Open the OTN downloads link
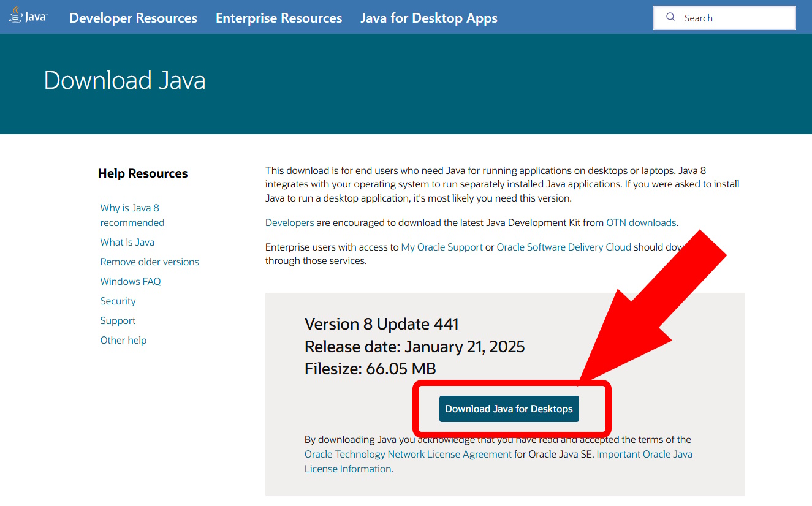 click(641, 222)
